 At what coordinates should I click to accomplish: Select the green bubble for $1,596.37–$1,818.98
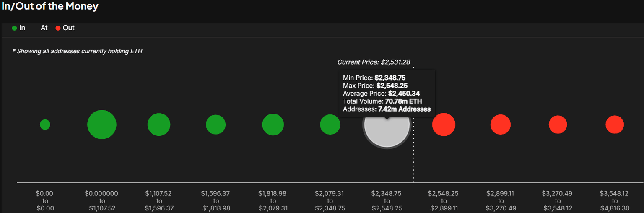(216, 125)
